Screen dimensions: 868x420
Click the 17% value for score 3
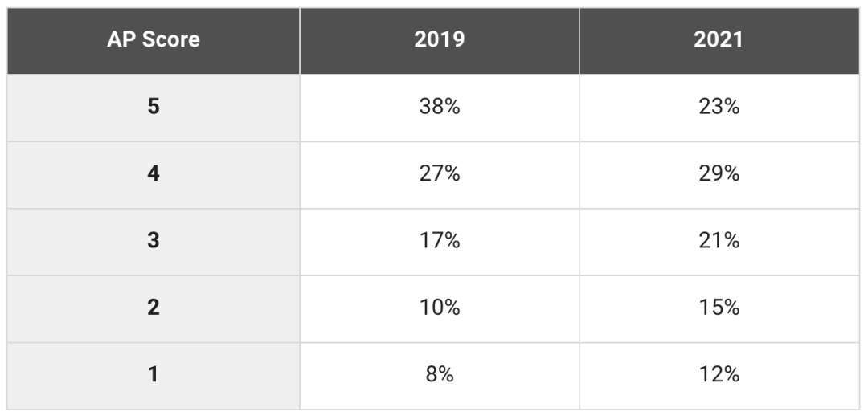(x=439, y=241)
